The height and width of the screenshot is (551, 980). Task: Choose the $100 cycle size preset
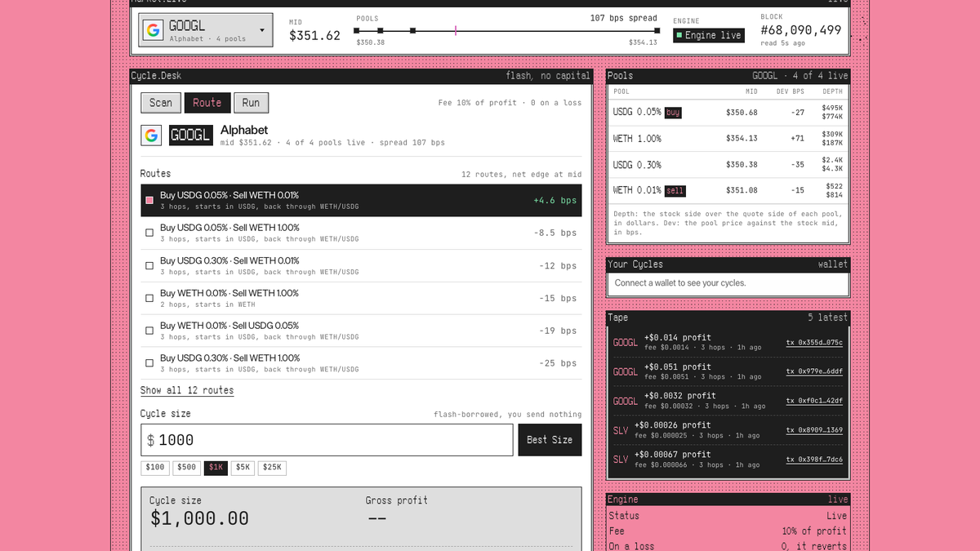pyautogui.click(x=155, y=468)
